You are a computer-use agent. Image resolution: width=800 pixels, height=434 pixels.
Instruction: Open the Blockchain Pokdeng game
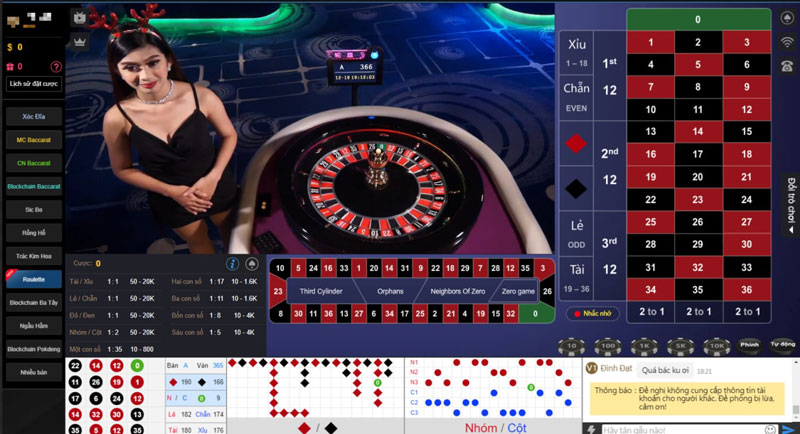pos(34,349)
